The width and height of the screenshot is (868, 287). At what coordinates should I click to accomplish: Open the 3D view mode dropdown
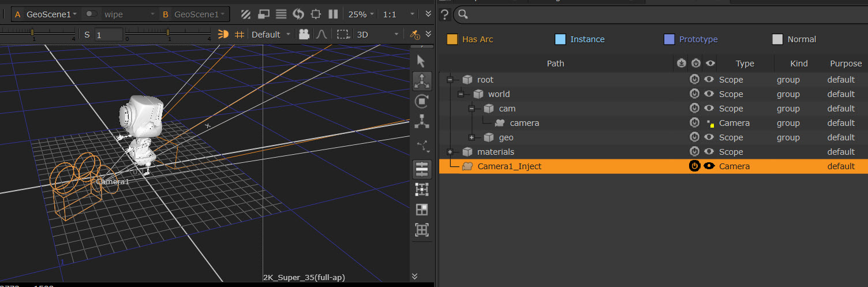point(378,35)
